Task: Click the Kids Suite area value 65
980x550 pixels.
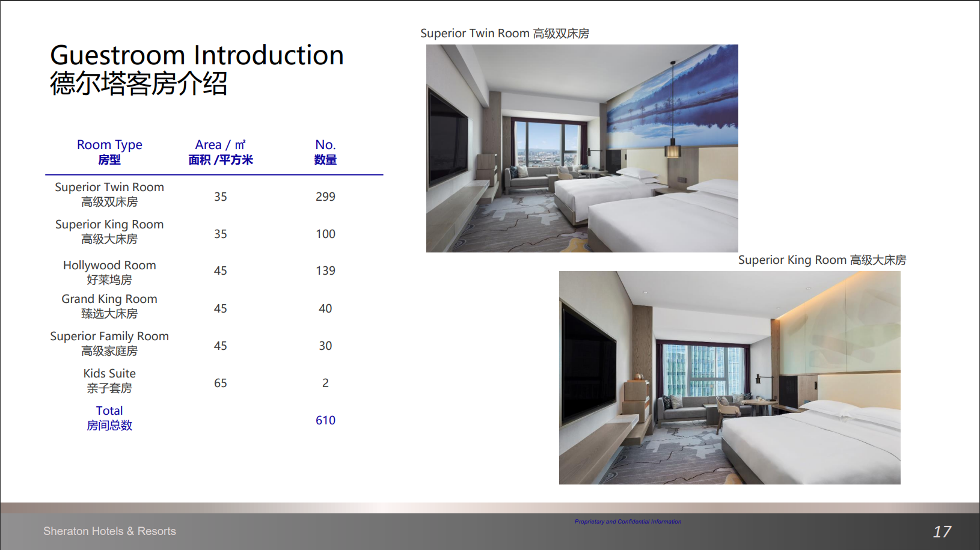Action: pyautogui.click(x=221, y=383)
